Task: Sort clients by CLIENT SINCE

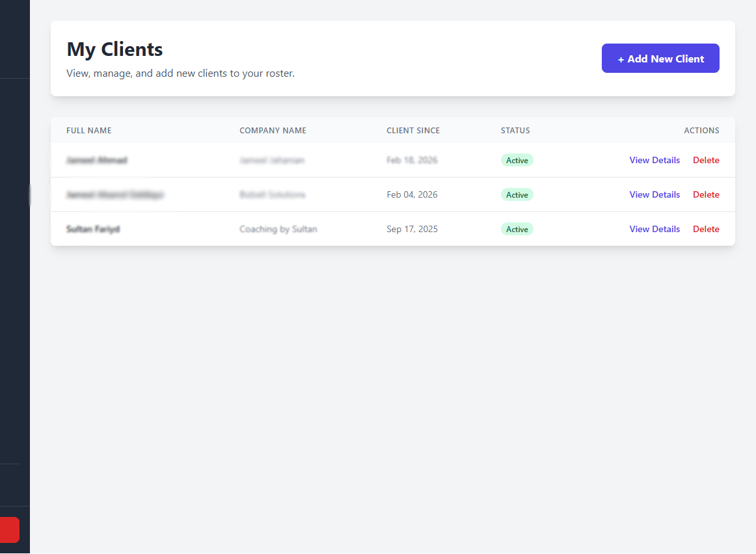Action: coord(413,130)
